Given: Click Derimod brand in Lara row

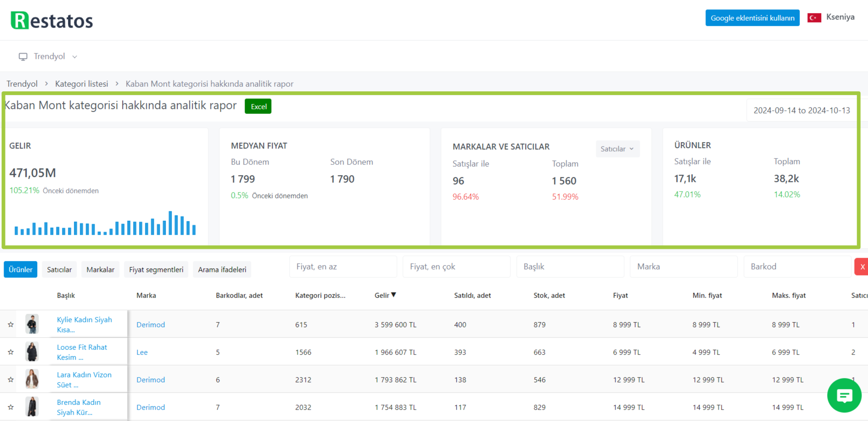Looking at the screenshot, I should [x=151, y=380].
